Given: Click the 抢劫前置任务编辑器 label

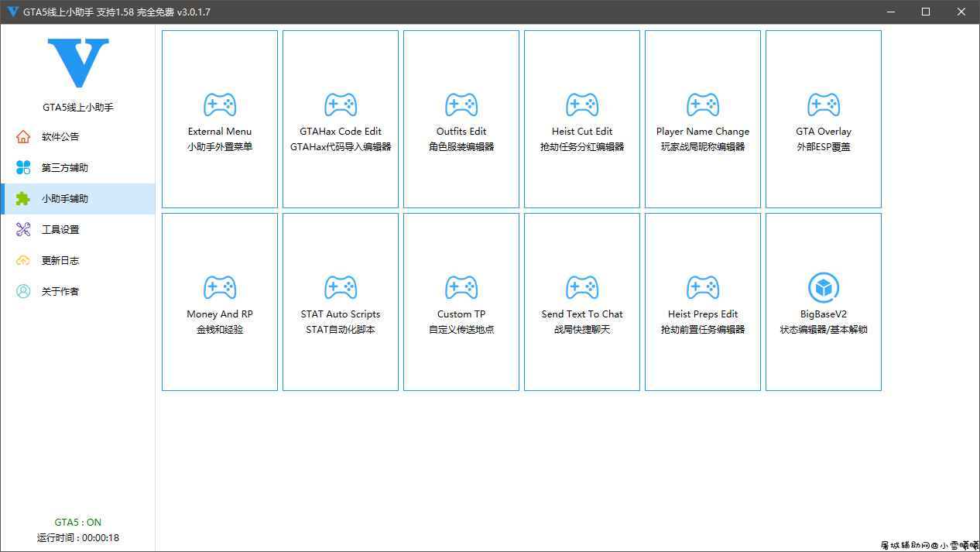Looking at the screenshot, I should coord(703,329).
